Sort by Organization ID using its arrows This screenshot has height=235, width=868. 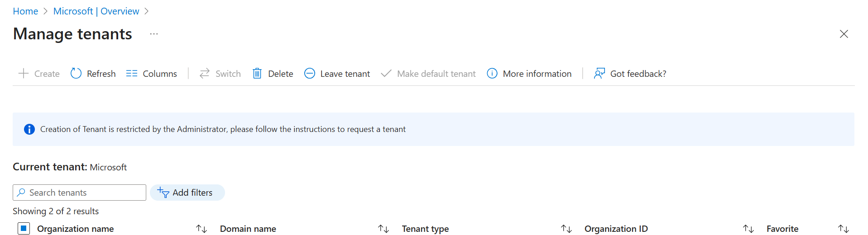click(748, 229)
